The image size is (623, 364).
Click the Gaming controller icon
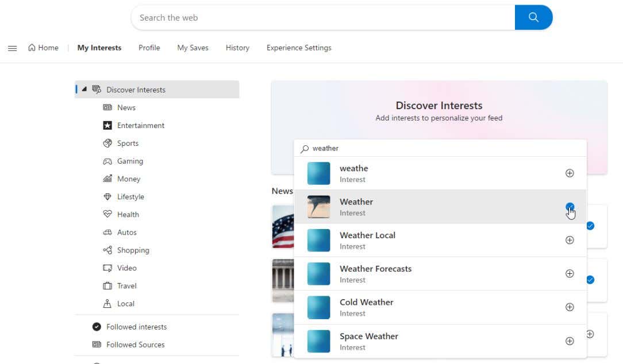pyautogui.click(x=107, y=161)
